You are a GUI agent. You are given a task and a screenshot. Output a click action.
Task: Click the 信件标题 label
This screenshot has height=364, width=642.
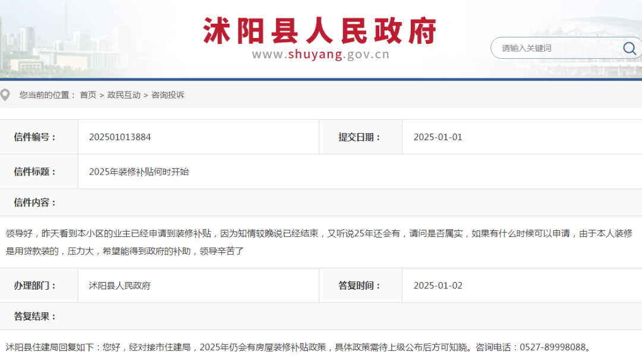tap(35, 172)
